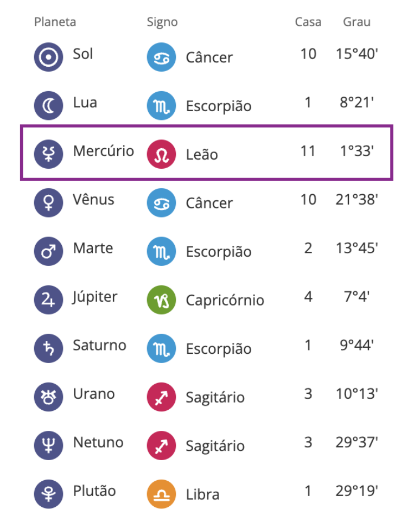Click the Urano planet symbol icon
Image resolution: width=420 pixels, height=522 pixels.
49,397
